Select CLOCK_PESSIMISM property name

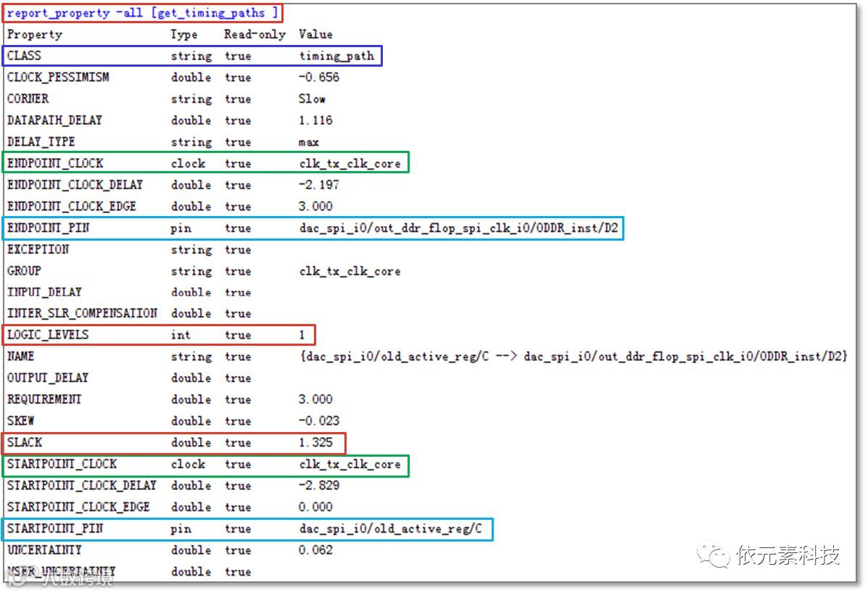(58, 77)
